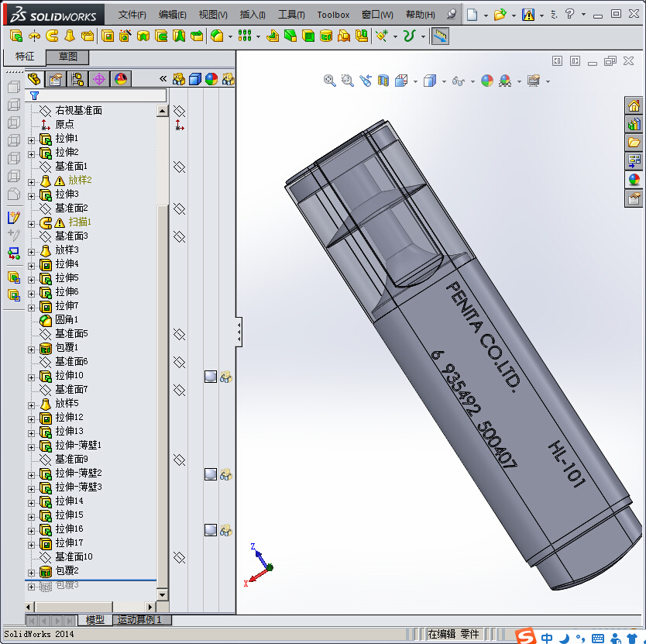
Task: Collapse the display pane chevron
Action: [x=163, y=79]
